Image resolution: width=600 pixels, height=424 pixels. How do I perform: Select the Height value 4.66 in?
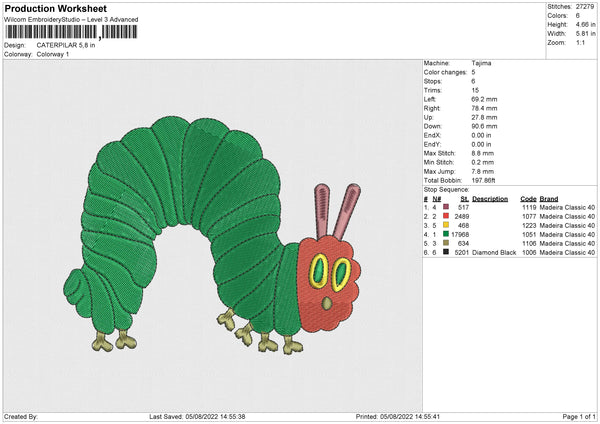coord(585,24)
